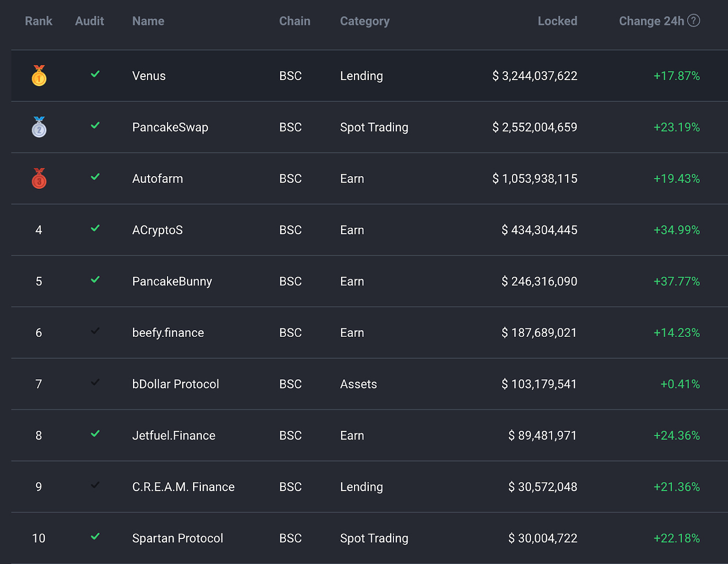Screen dimensions: 728x564
Task: Click the PancakeBunny locked value $ 246,316,090
Action: tap(539, 281)
